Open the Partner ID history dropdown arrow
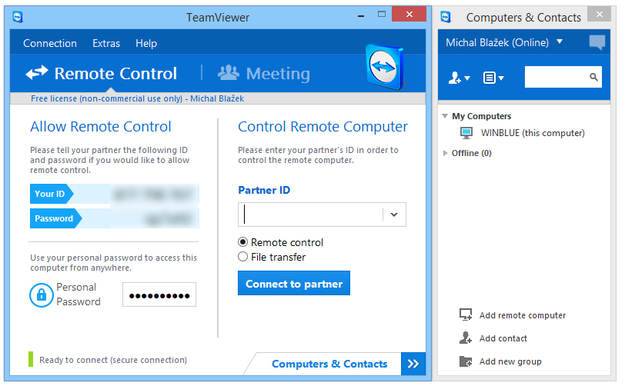The width and height of the screenshot is (625, 386). tap(394, 215)
